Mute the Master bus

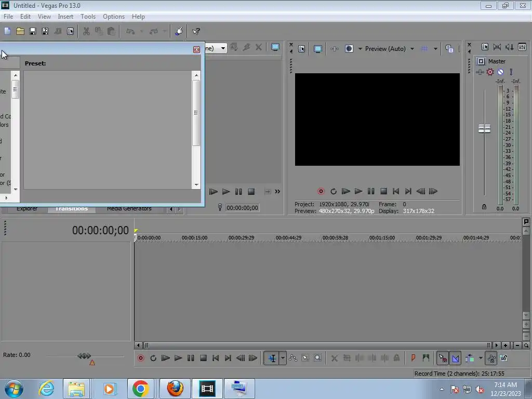click(x=500, y=72)
